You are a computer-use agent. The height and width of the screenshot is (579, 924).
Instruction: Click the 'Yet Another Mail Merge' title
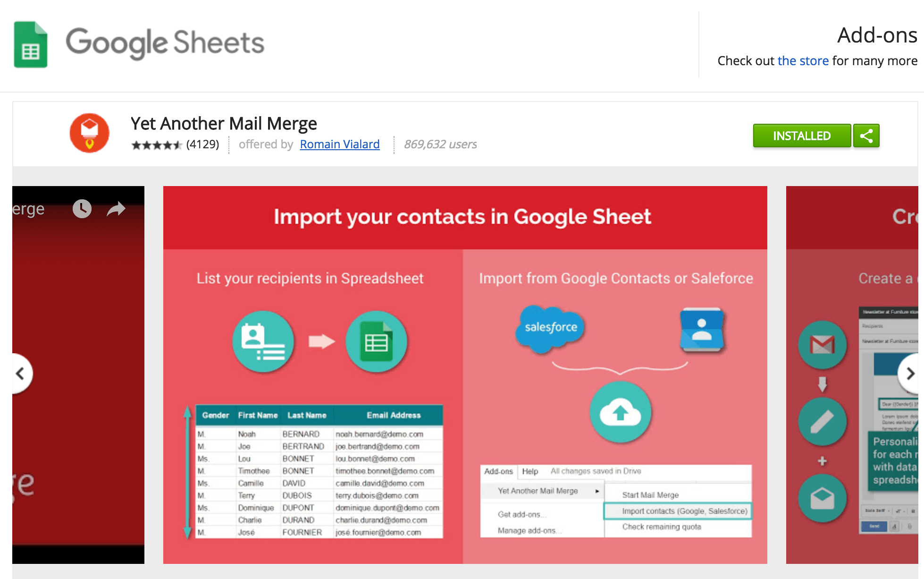tap(224, 124)
